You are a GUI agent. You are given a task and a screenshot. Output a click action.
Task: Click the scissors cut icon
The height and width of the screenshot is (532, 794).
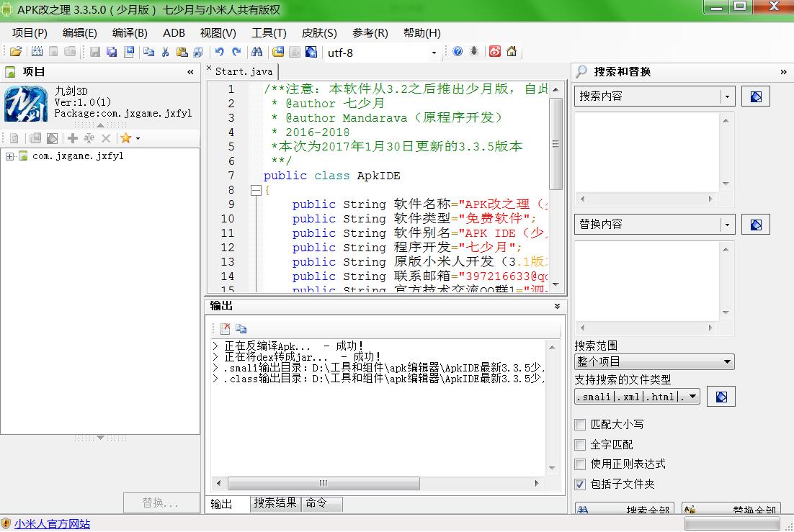click(165, 52)
